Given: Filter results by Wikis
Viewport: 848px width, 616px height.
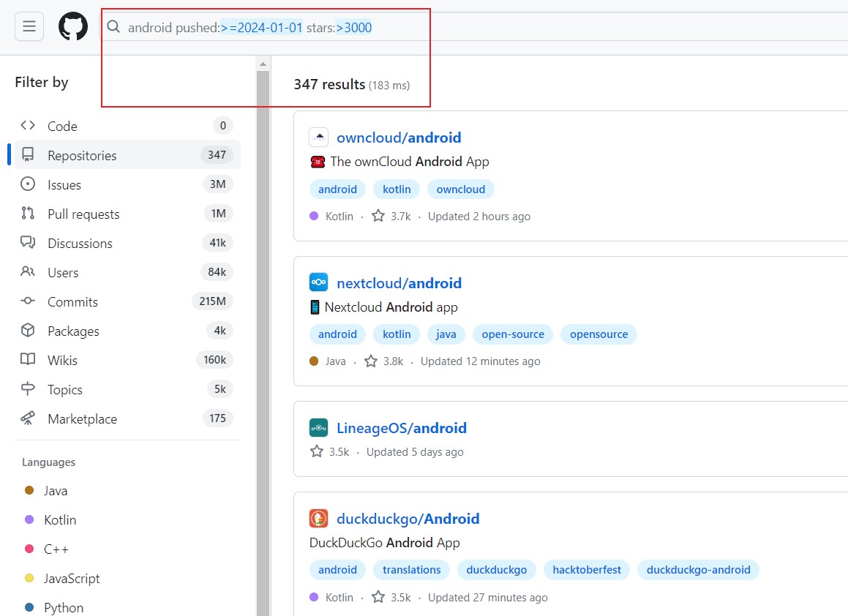Looking at the screenshot, I should click(127, 360).
